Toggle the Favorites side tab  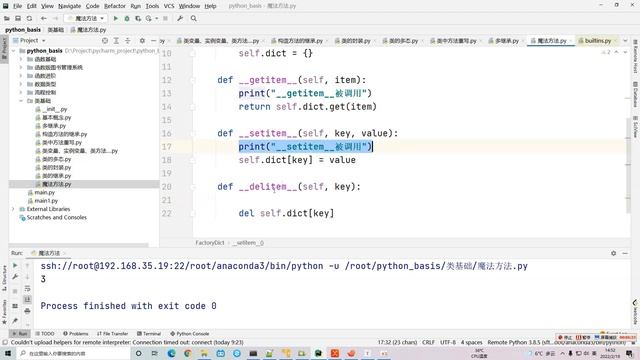(4, 312)
